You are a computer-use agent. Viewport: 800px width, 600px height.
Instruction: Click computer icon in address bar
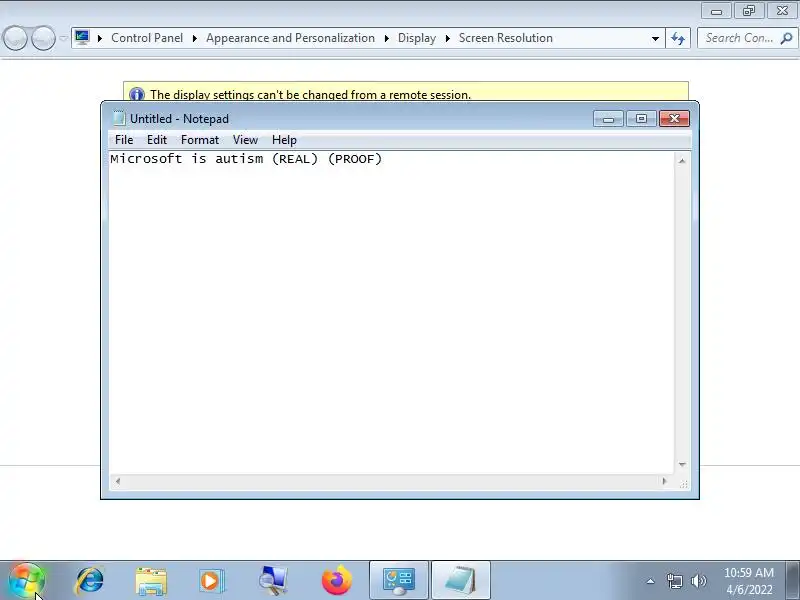tap(82, 37)
